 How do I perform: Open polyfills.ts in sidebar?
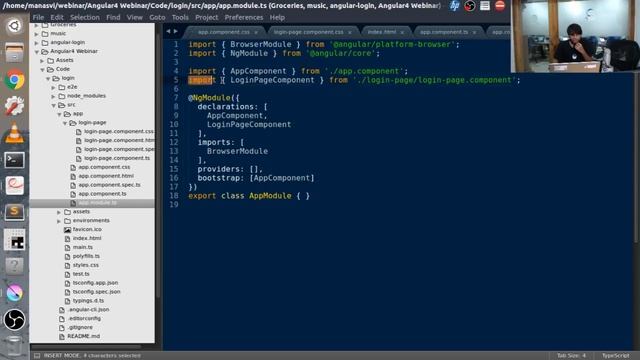point(86,256)
